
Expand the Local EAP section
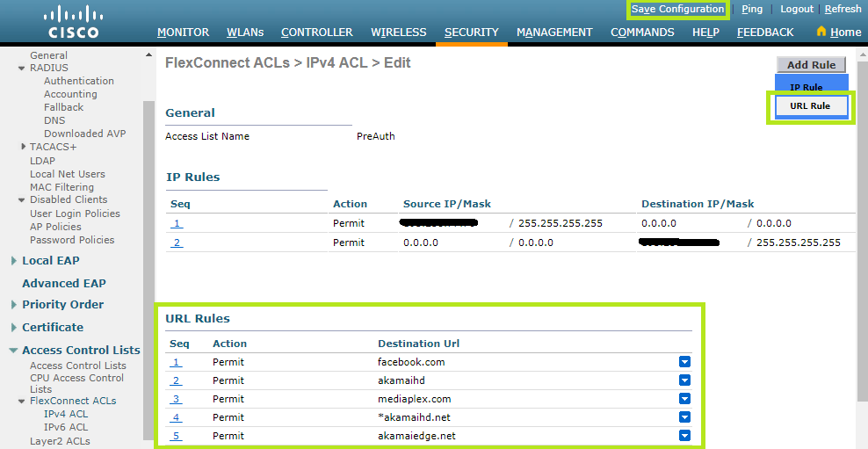14,261
